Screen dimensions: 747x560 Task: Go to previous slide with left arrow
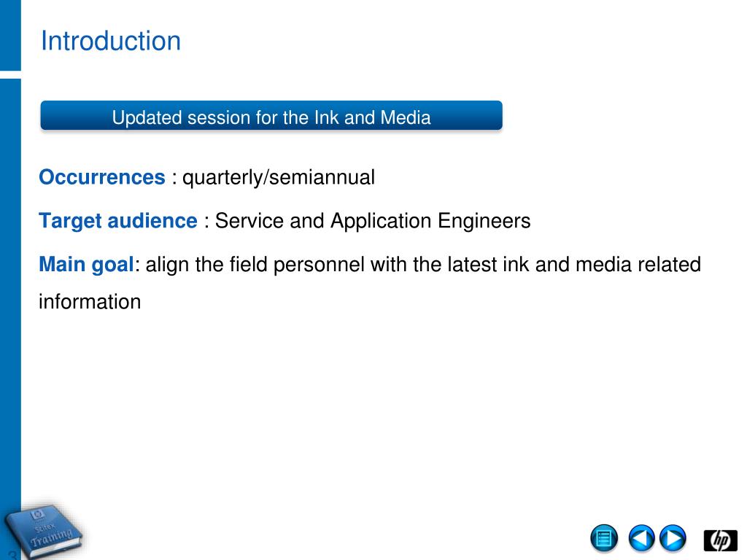641,539
